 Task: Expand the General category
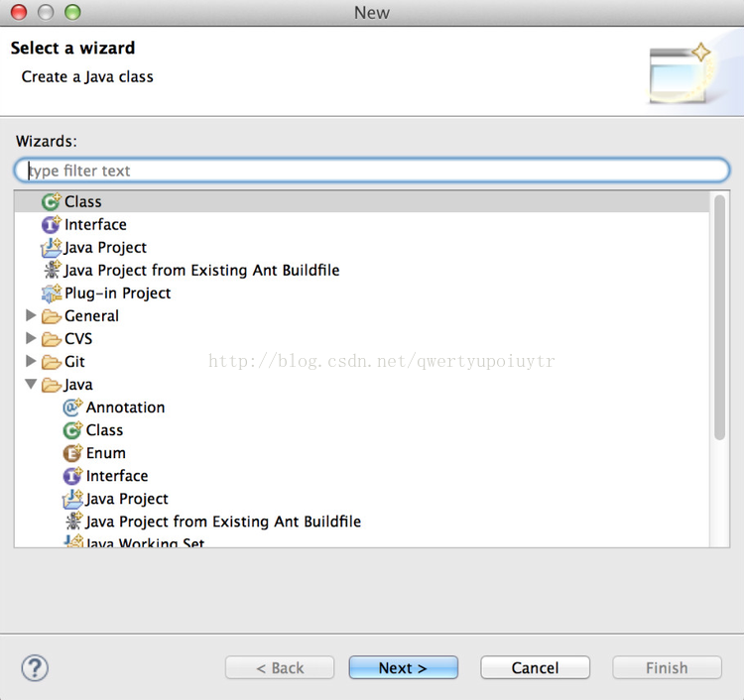31,315
